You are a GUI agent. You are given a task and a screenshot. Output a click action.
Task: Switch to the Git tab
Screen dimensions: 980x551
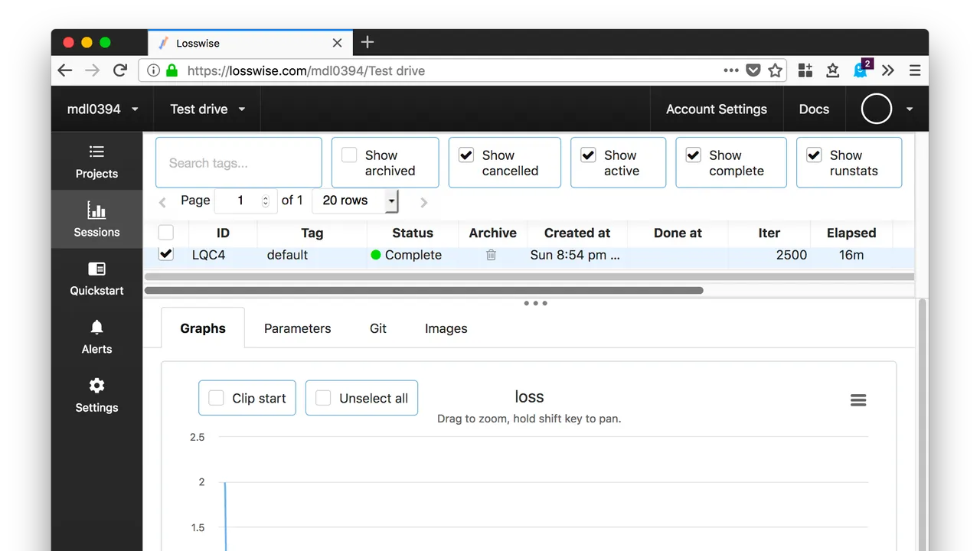378,328
